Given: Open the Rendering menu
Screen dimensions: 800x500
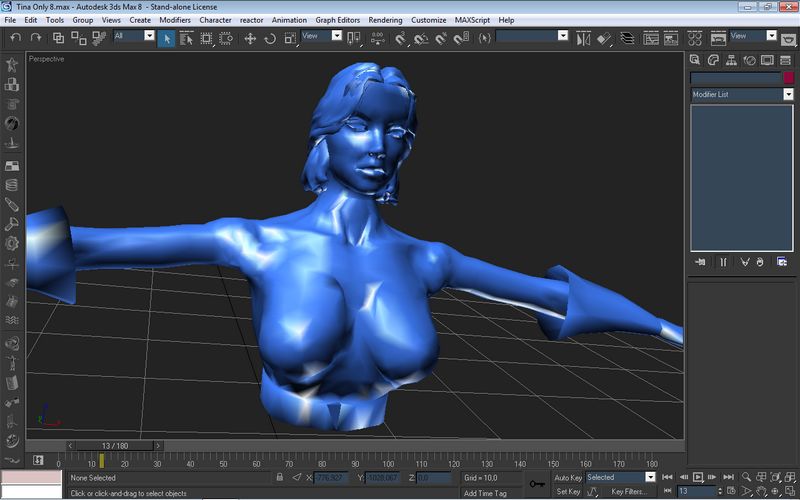Looking at the screenshot, I should pos(385,20).
